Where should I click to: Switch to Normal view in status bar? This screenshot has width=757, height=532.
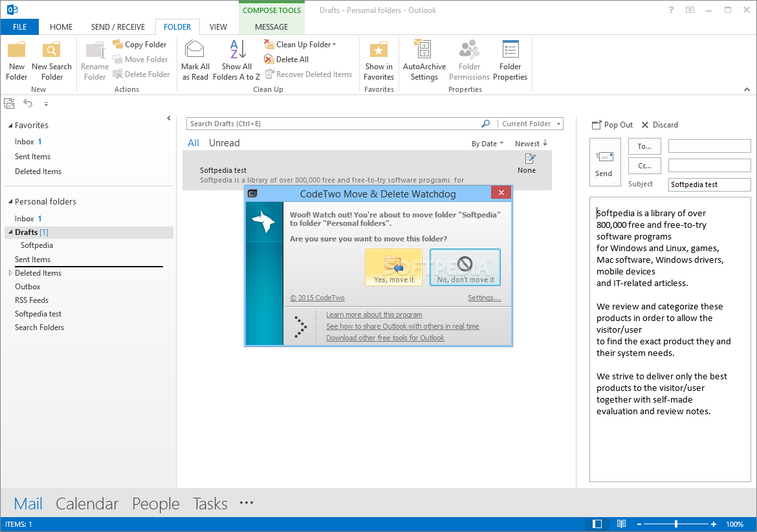pyautogui.click(x=597, y=524)
